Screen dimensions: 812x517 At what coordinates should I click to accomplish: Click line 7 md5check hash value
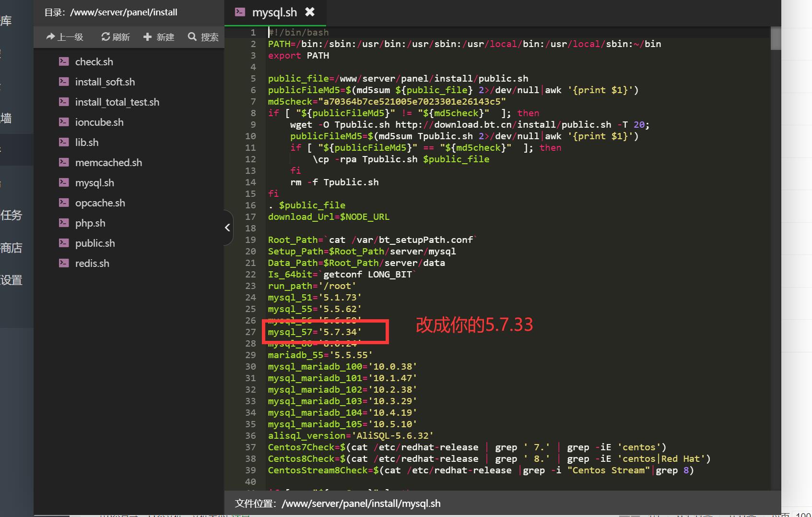[412, 102]
